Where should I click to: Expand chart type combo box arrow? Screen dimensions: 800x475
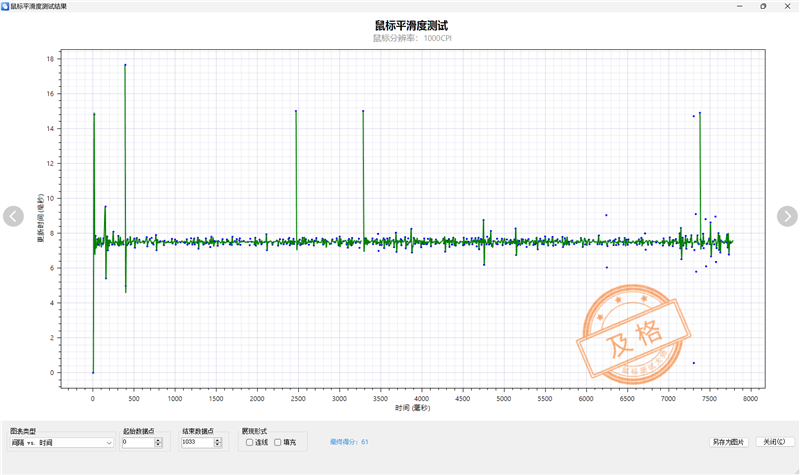[x=109, y=443]
